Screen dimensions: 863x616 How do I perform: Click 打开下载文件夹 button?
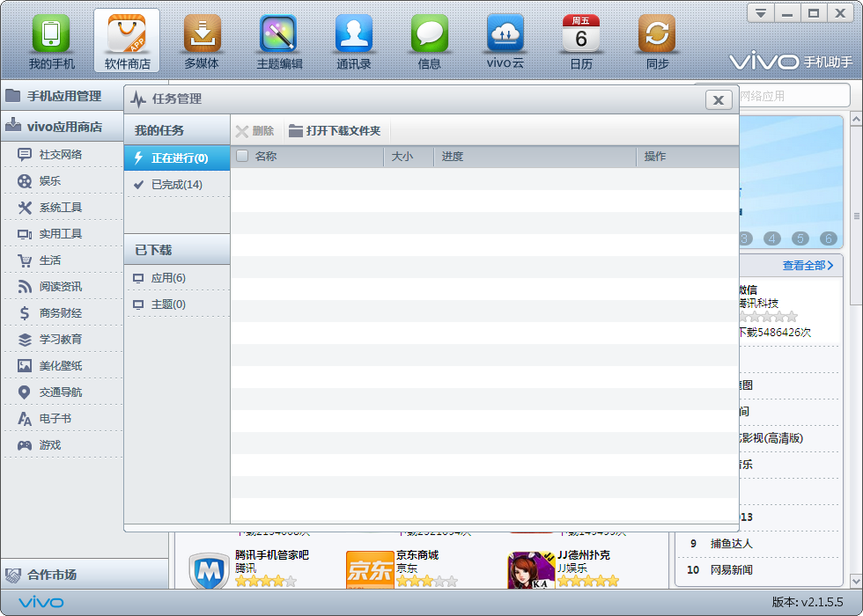pos(335,131)
